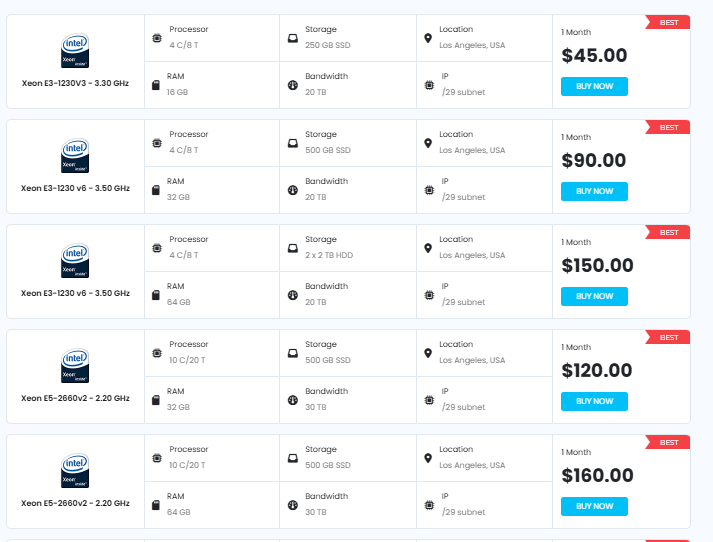Click Intel Xeon logo for E3-1230V3 server
The width and height of the screenshot is (713, 542).
click(75, 50)
